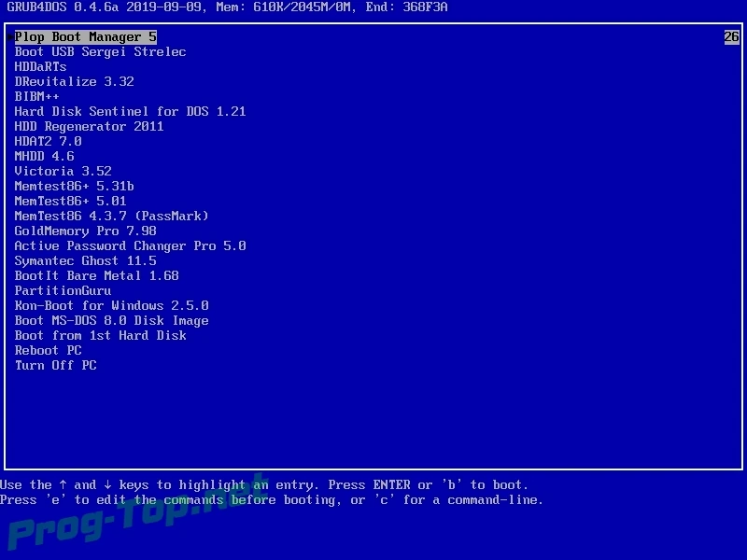
Task: Pick DRevitalize 3.32 from menu
Action: 74,81
